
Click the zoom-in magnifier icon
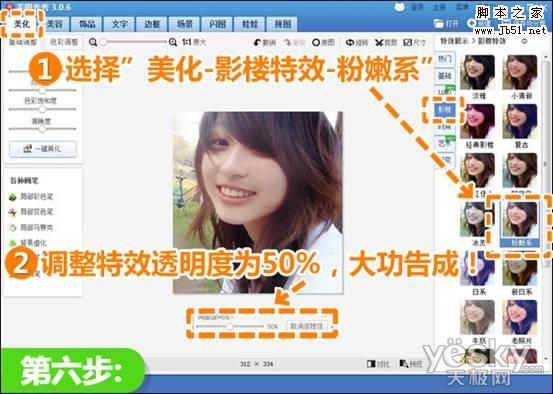point(172,42)
